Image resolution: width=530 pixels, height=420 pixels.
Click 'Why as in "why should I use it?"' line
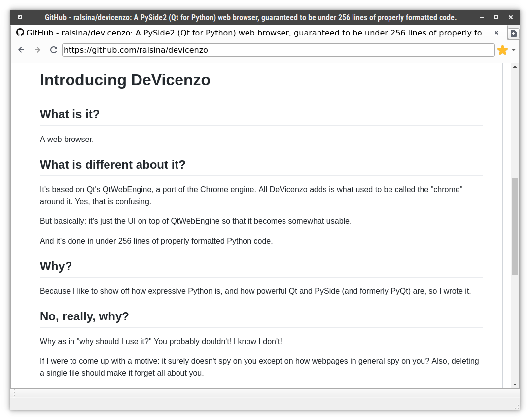tap(161, 342)
